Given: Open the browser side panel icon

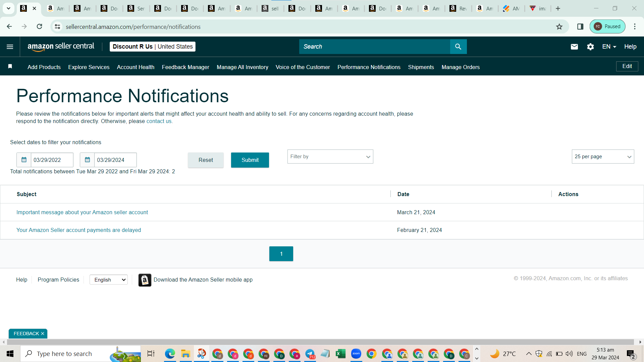Looking at the screenshot, I should point(580,26).
